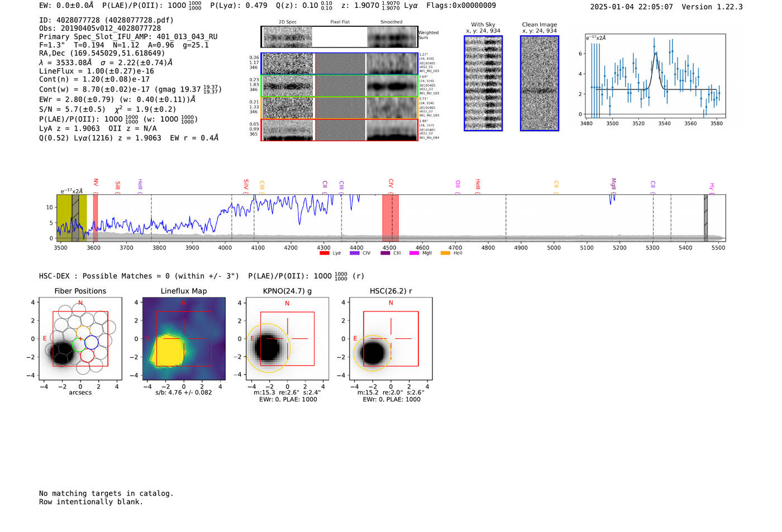Click the orange CIII line marker label
This screenshot has height=532, width=782.
click(262, 186)
